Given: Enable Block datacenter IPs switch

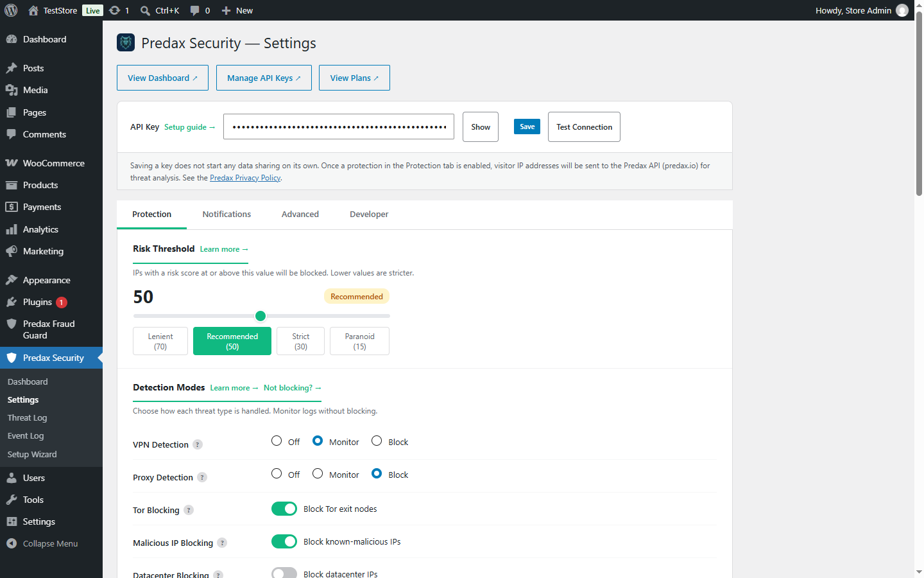Looking at the screenshot, I should click(284, 573).
